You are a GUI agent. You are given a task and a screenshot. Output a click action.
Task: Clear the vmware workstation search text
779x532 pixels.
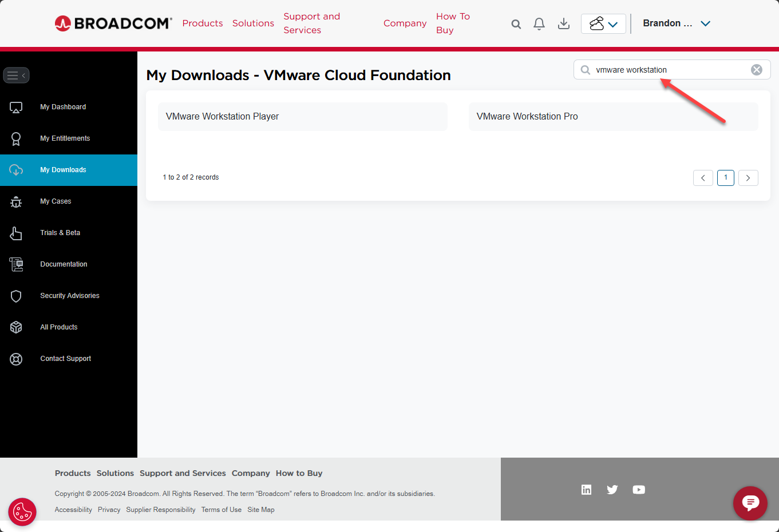click(757, 70)
